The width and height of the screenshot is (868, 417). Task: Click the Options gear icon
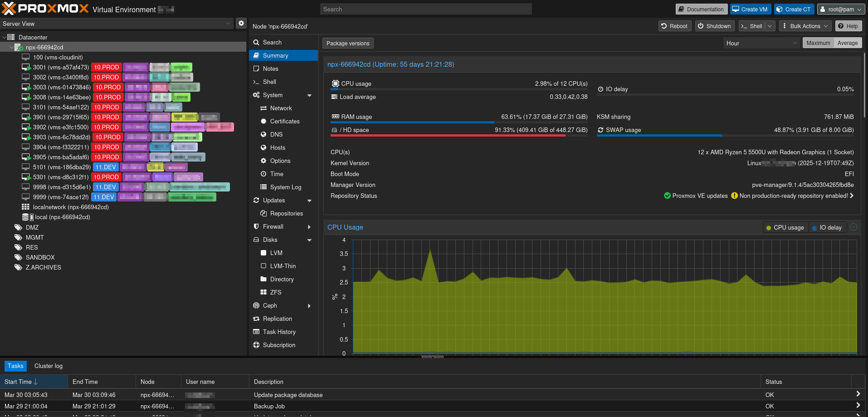click(263, 161)
